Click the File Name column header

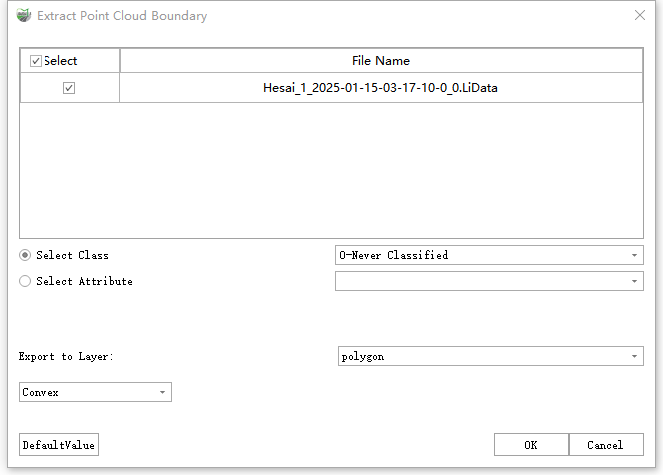(381, 61)
